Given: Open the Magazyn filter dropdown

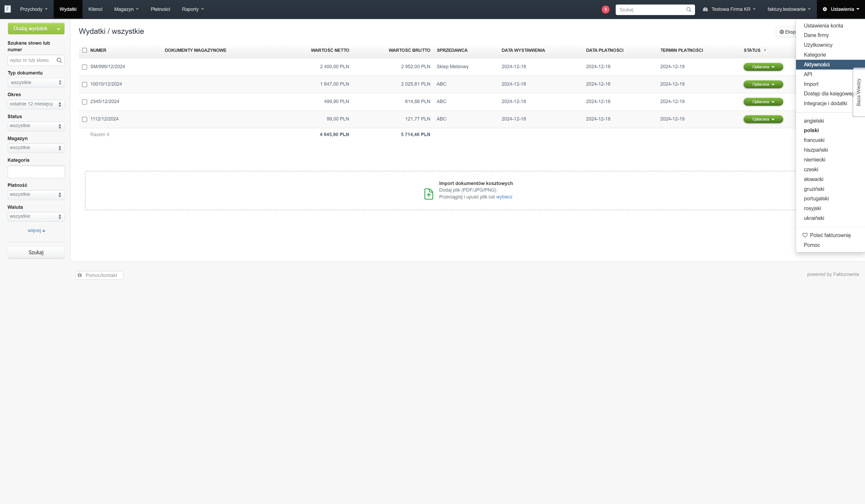Looking at the screenshot, I should pyautogui.click(x=36, y=148).
